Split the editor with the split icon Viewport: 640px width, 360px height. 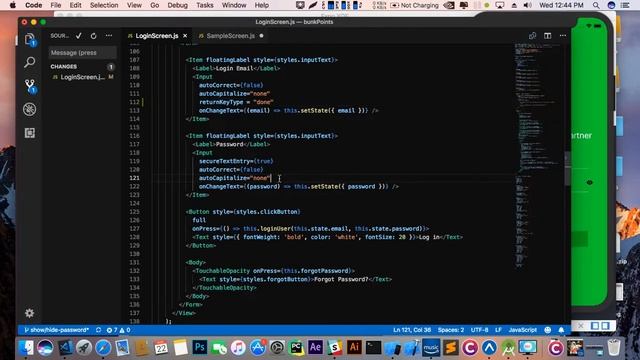coord(547,36)
